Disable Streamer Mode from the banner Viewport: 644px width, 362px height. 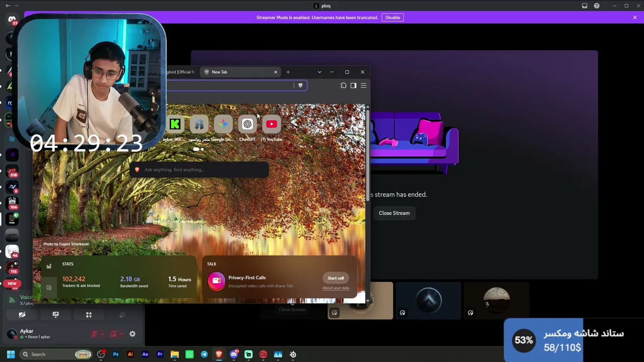coord(392,18)
